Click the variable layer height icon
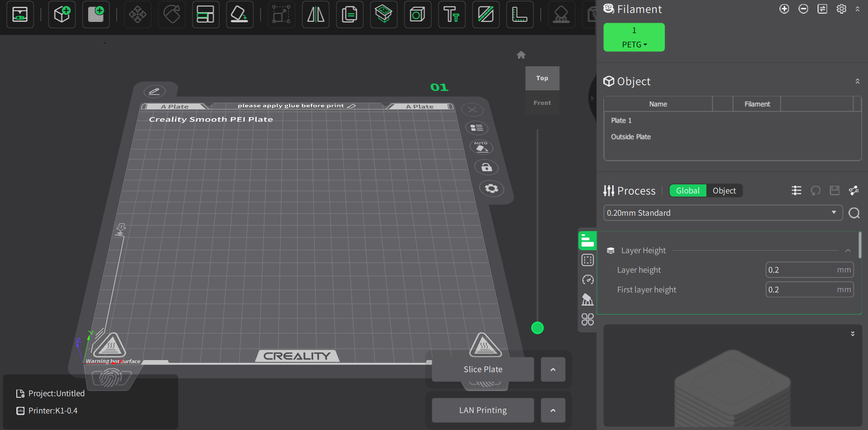The height and width of the screenshot is (430, 868). pos(384,15)
